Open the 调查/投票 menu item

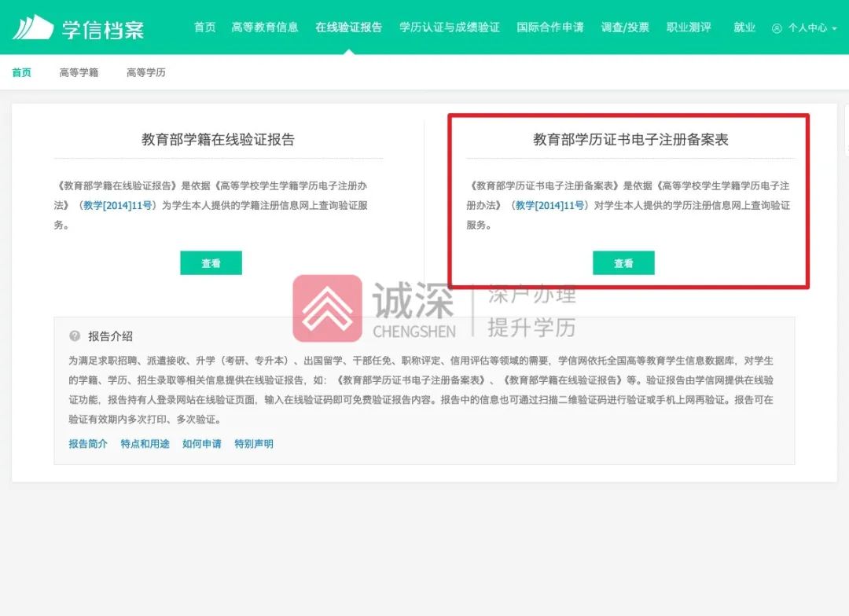(x=624, y=26)
